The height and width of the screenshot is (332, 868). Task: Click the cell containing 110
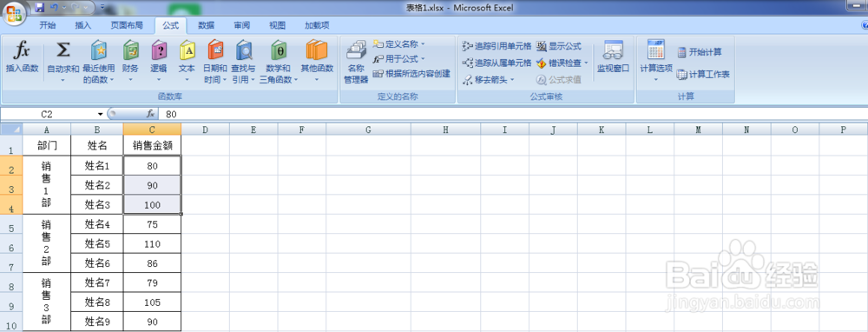152,244
